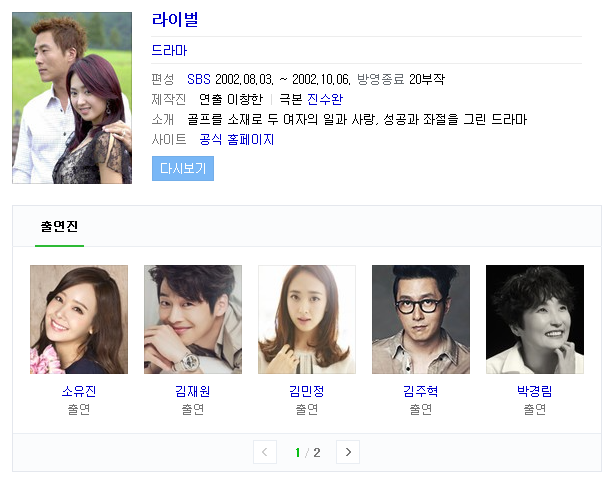
Task: Open 소유진 name link
Action: point(79,391)
